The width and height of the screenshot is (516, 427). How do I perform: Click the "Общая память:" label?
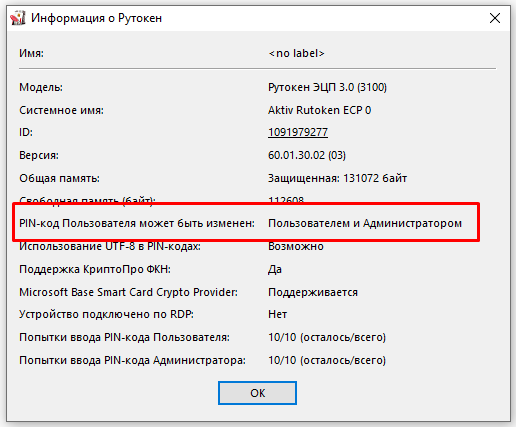click(59, 178)
